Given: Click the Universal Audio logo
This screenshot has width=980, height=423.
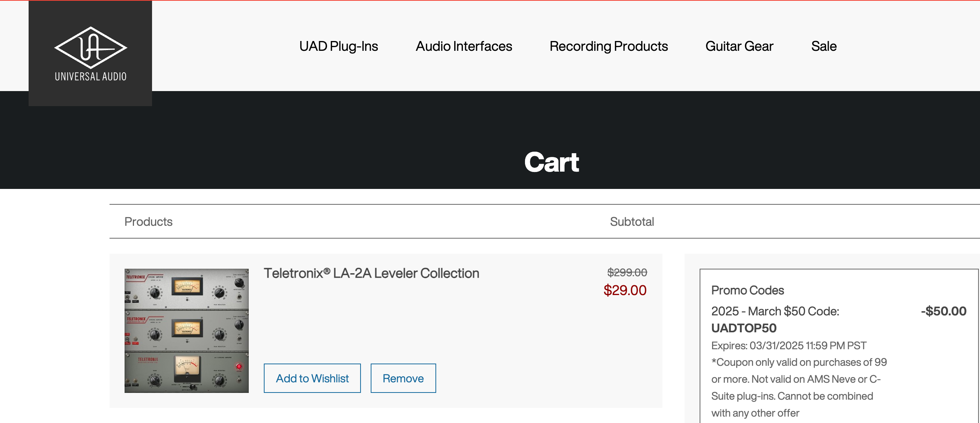Looking at the screenshot, I should (90, 51).
